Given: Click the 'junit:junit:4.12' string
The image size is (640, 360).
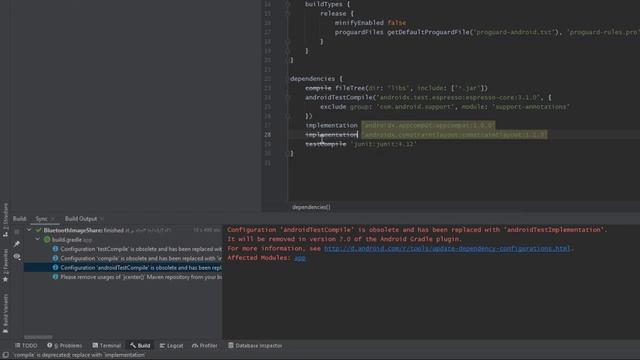Looking at the screenshot, I should click(x=384, y=144).
